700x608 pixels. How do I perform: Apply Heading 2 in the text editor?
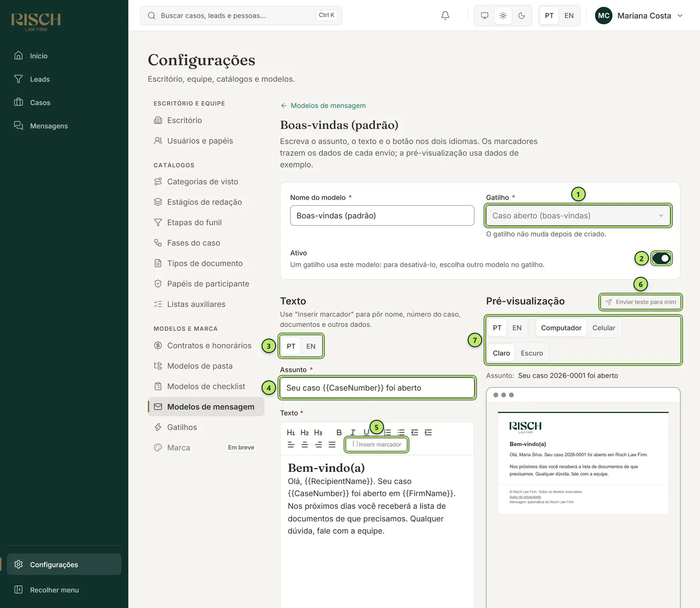pos(304,432)
